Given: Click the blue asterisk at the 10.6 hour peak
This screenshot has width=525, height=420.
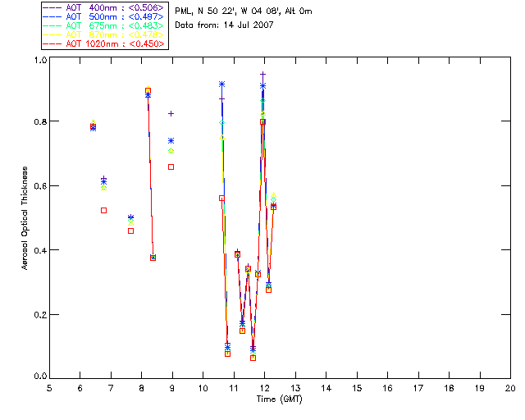Looking at the screenshot, I should point(221,84).
